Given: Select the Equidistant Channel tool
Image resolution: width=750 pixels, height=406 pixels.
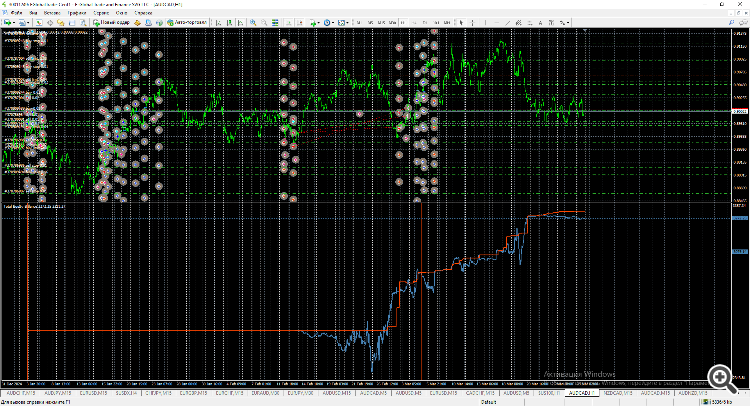Looking at the screenshot, I should (x=519, y=22).
